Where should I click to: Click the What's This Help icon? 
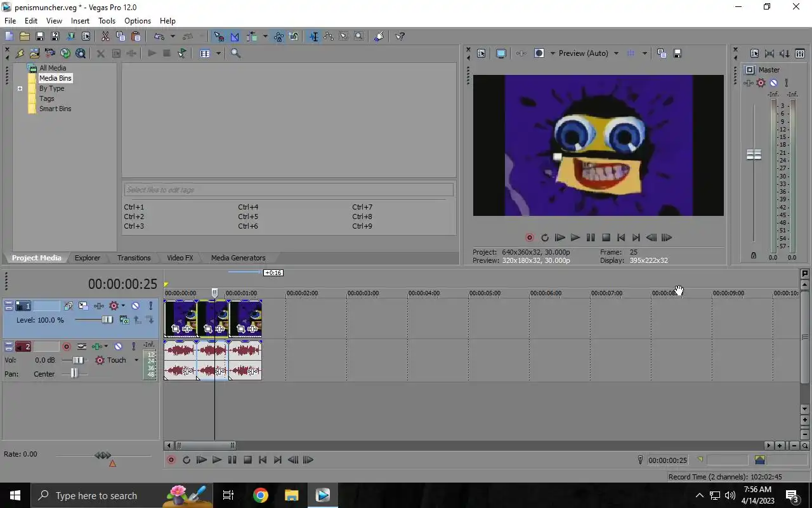pyautogui.click(x=400, y=36)
